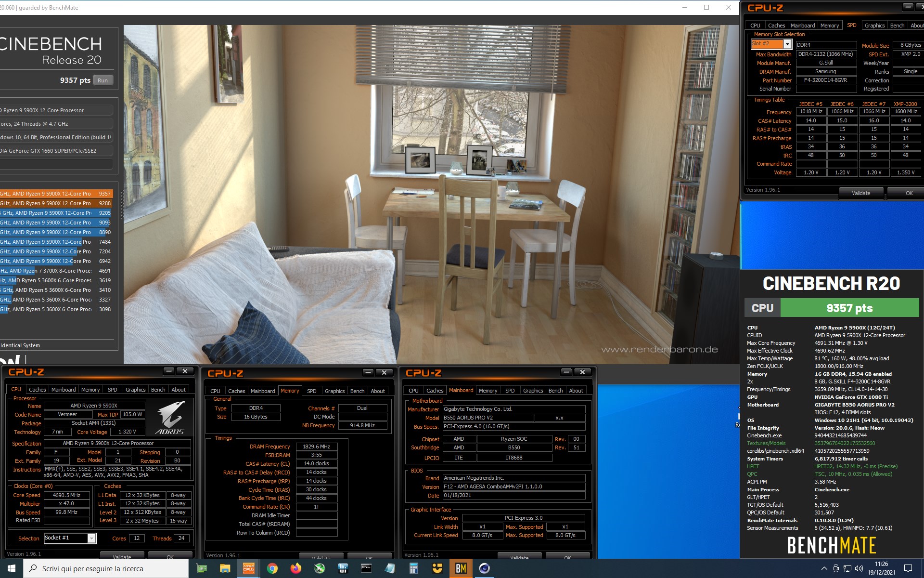
Task: Open the Windows notification center
Action: 908,568
